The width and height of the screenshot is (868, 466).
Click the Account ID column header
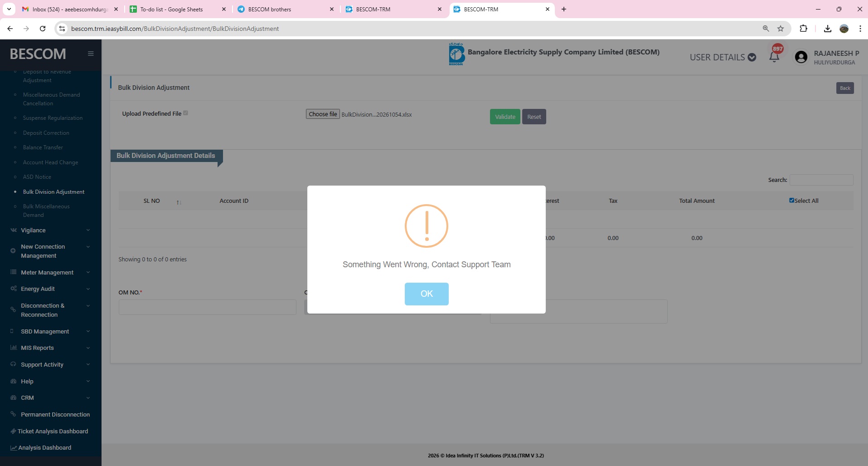(x=234, y=201)
